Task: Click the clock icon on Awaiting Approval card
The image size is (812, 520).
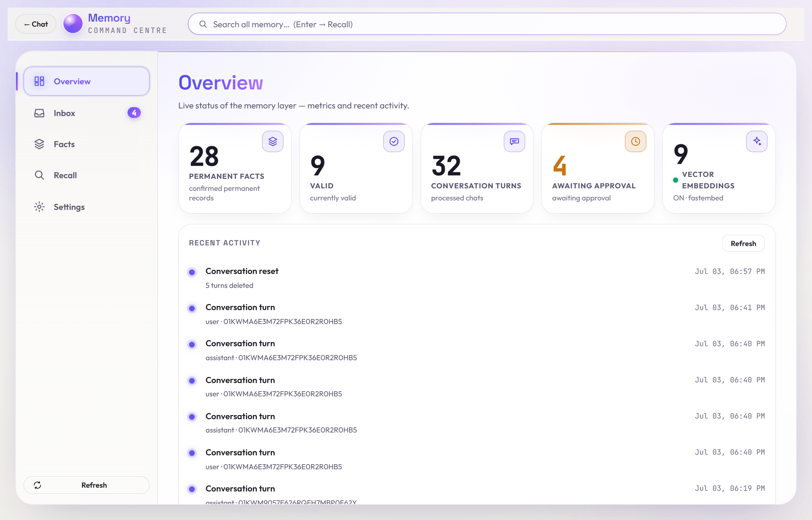Action: [635, 141]
